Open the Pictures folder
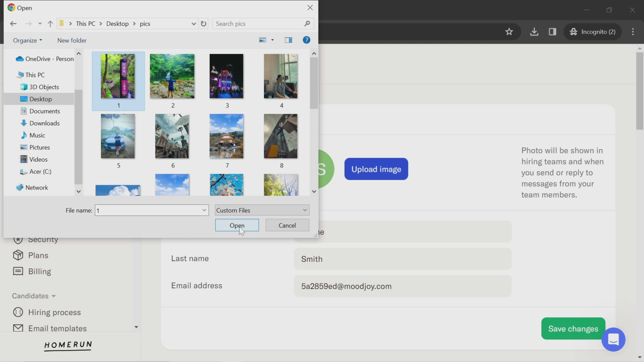The image size is (644, 362). 40,147
